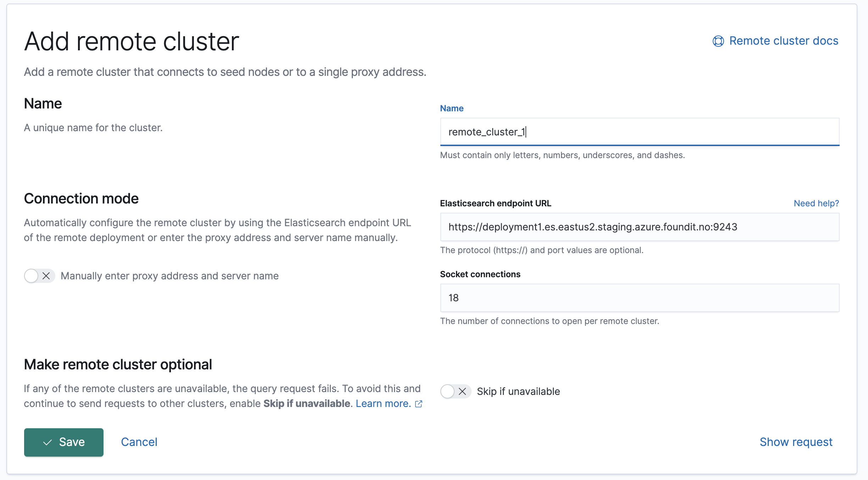
Task: Click the Elasticsearch endpoint URL field
Action: [639, 227]
